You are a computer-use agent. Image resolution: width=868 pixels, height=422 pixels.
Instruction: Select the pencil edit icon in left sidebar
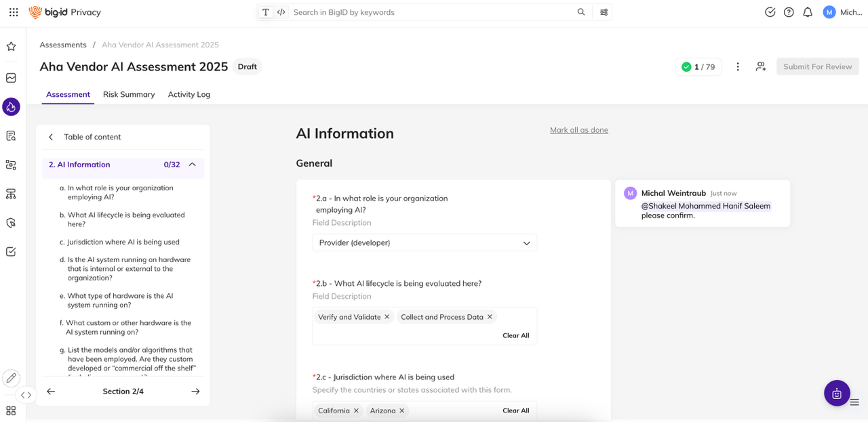[11, 378]
